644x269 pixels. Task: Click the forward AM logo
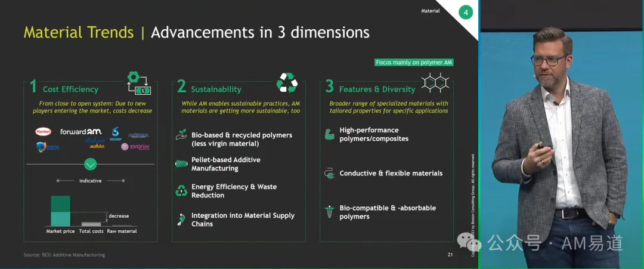click(x=80, y=131)
